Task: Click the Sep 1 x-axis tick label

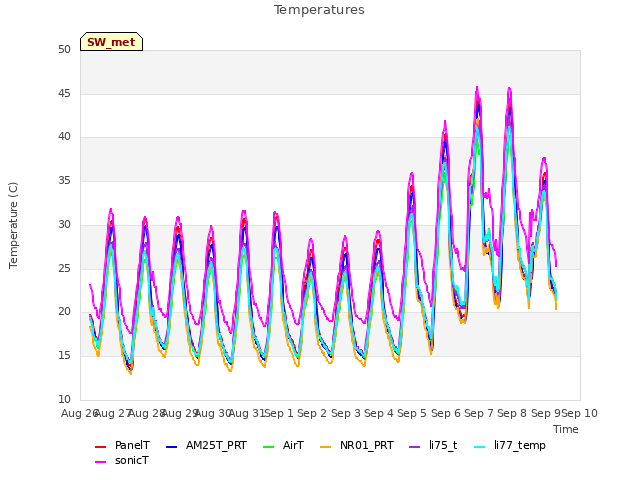Action: 279,413
